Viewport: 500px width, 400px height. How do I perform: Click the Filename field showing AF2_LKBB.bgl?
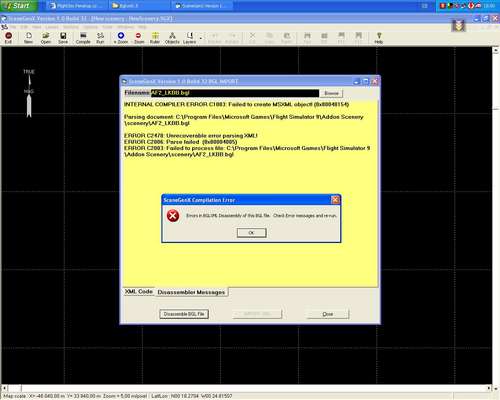(x=235, y=93)
